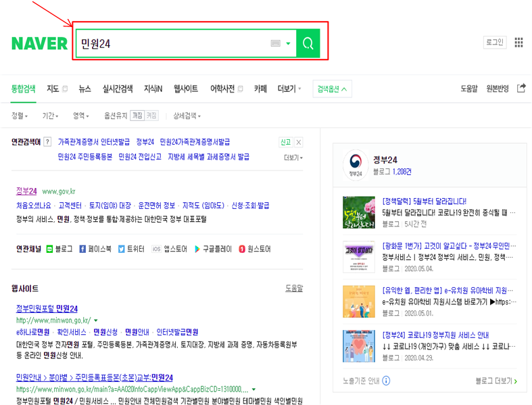Click the 고객센터 sublink
This screenshot has height=405, width=532.
70,206
